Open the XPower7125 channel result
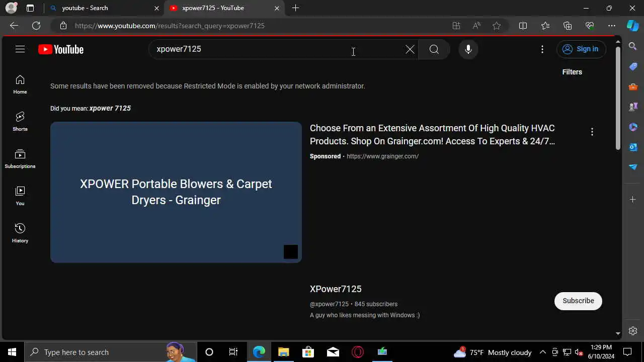The image size is (644, 362). click(x=336, y=289)
